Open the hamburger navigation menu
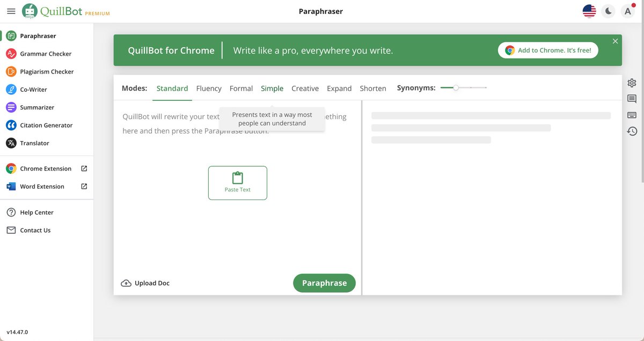Image resolution: width=644 pixels, height=341 pixels. coord(11,11)
